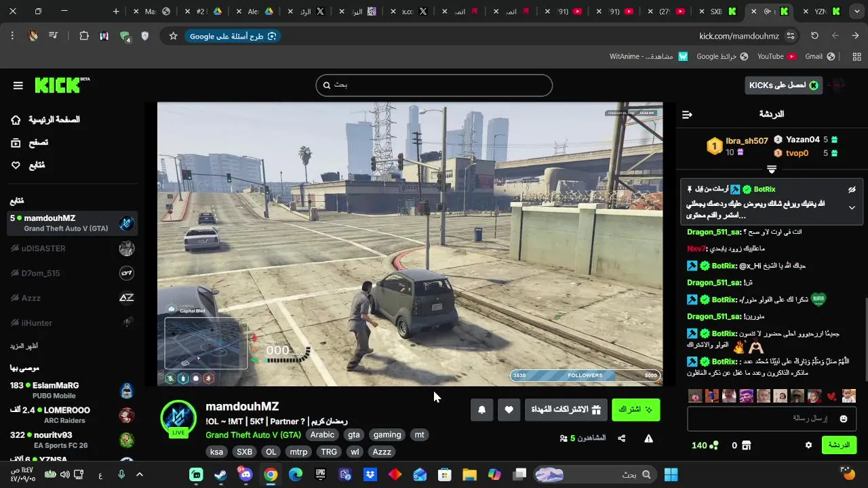
Task: Click site info icon in address bar
Action: (790, 36)
